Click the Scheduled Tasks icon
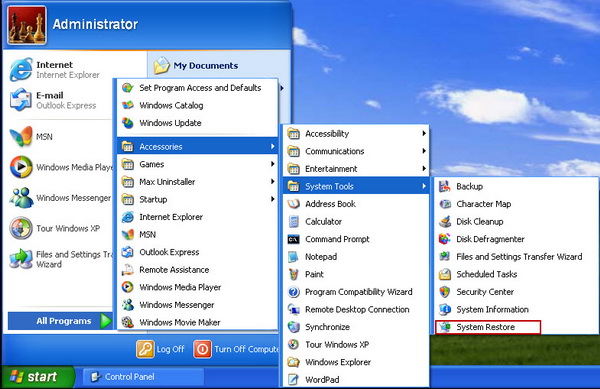Image resolution: width=600 pixels, height=389 pixels. click(x=445, y=274)
